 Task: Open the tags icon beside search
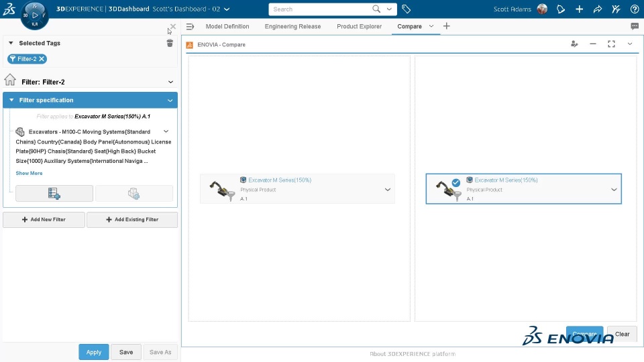(407, 9)
